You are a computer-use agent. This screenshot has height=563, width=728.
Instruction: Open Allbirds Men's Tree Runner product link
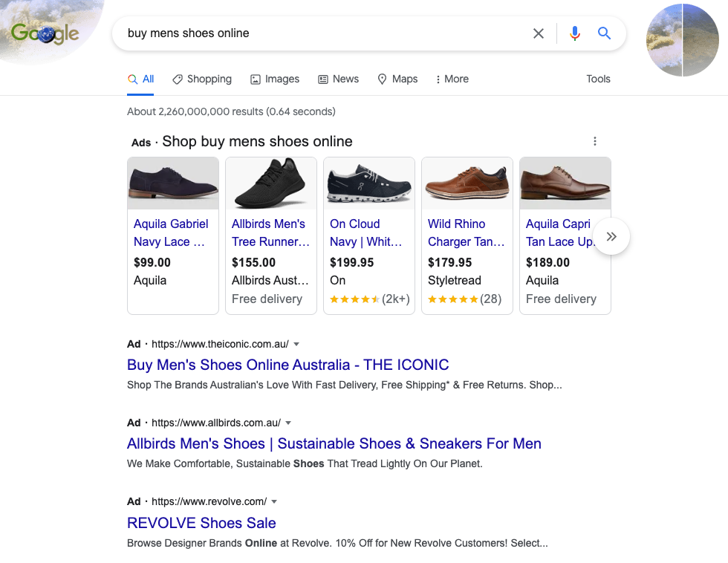click(x=270, y=232)
